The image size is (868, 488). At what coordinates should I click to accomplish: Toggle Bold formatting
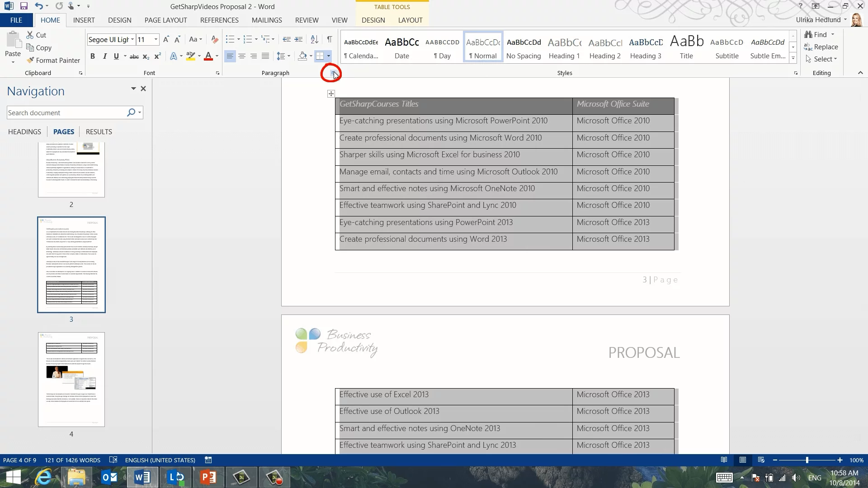click(x=93, y=56)
